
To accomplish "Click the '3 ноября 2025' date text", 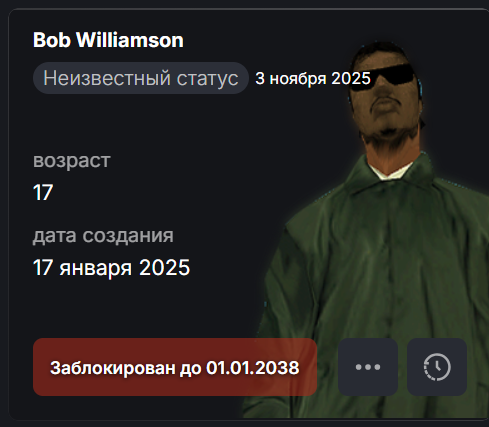I will (313, 78).
